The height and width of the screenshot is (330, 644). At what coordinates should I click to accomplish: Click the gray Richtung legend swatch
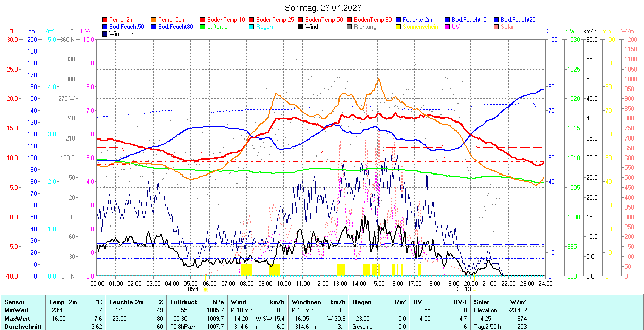[349, 27]
